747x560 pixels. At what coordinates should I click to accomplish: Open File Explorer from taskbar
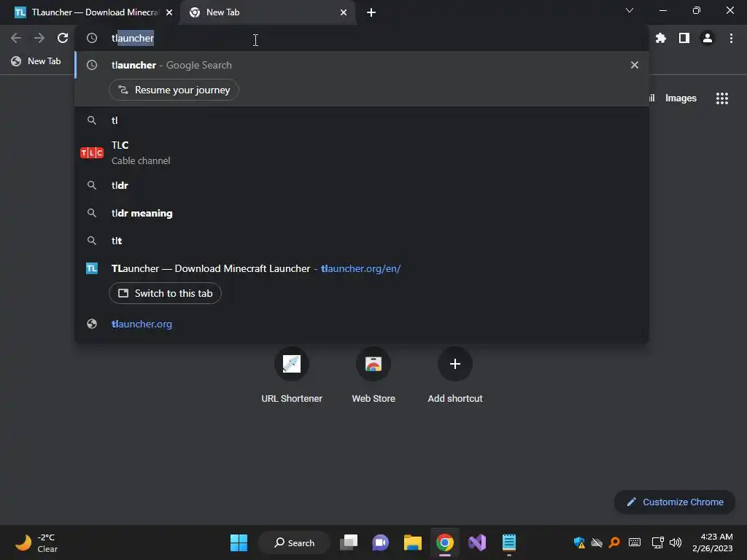point(413,542)
